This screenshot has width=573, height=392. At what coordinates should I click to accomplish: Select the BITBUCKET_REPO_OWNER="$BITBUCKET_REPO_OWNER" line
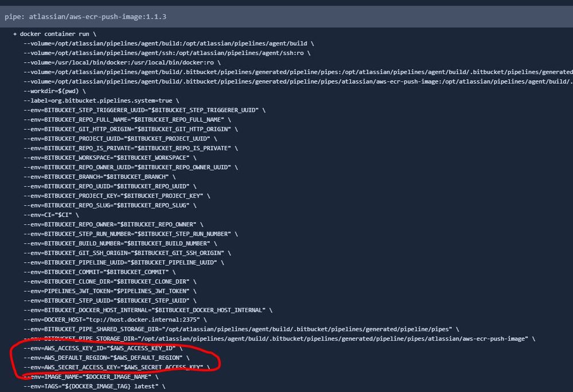coord(114,225)
